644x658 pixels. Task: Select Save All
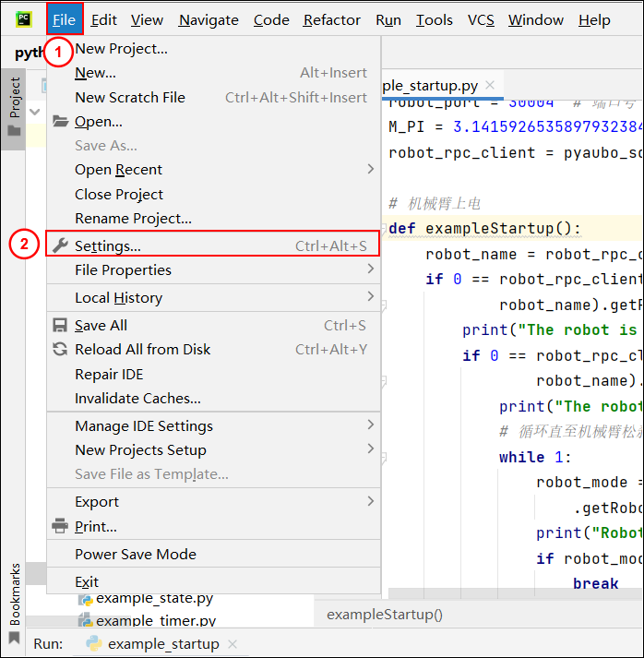[x=213, y=325]
